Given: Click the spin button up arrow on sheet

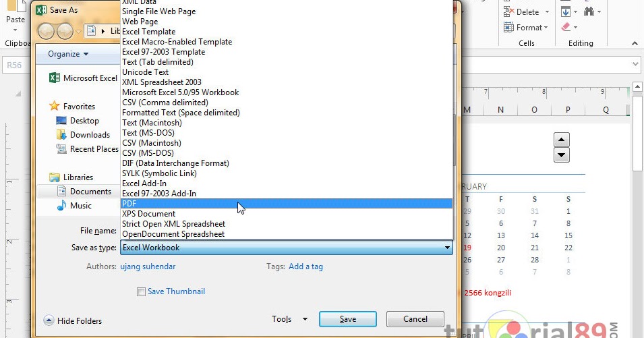Looking at the screenshot, I should [562, 140].
